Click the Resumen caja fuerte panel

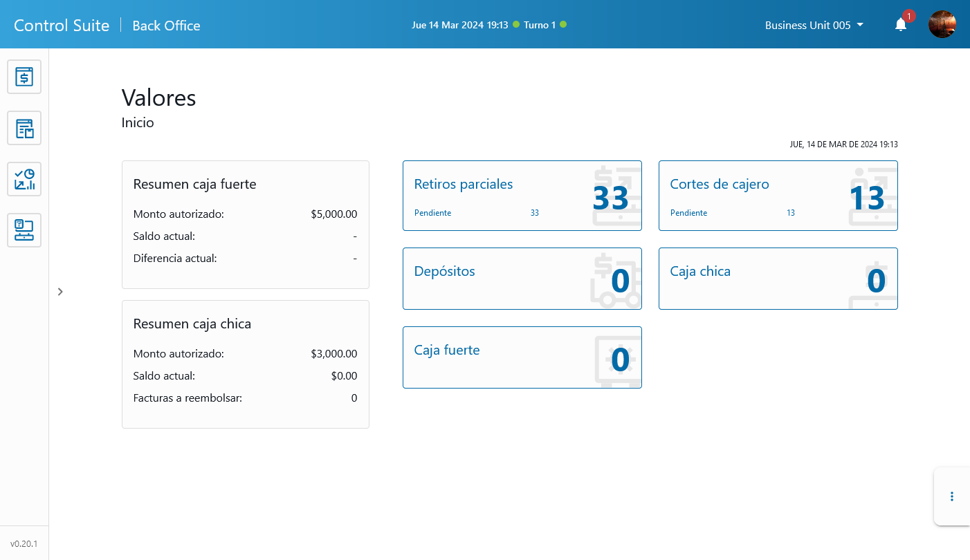[x=245, y=225]
